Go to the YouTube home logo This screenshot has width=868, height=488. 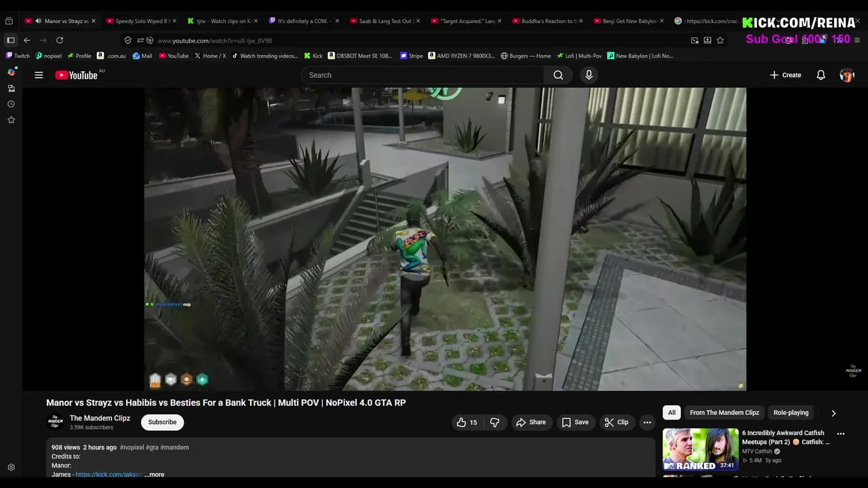tap(77, 75)
